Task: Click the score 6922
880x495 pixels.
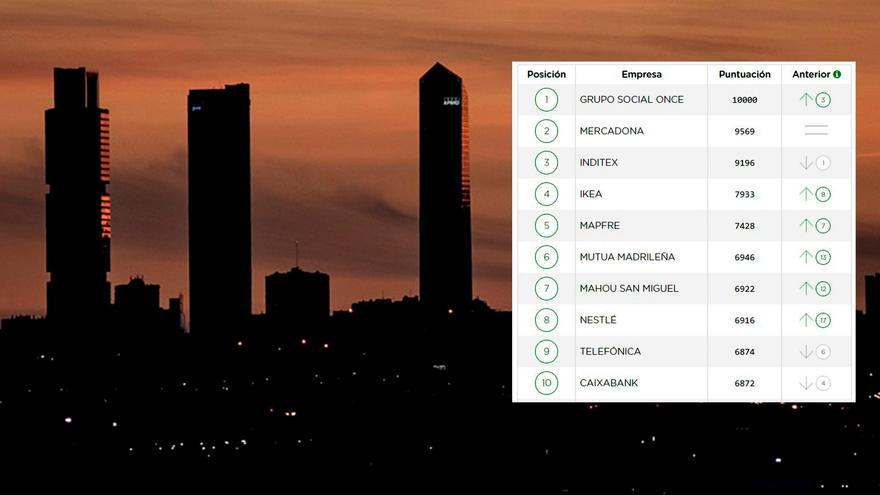Action: click(x=744, y=288)
